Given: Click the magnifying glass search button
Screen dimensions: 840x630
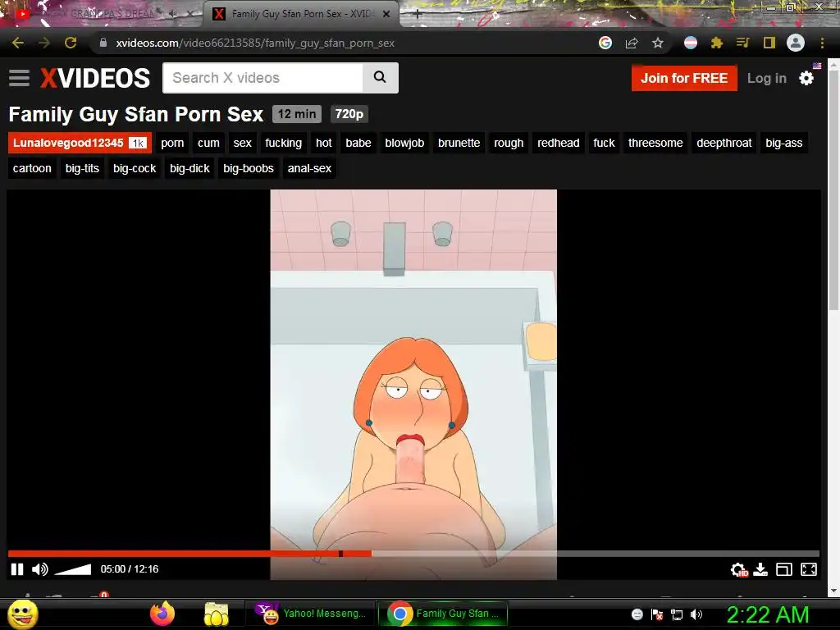Looking at the screenshot, I should pos(381,78).
